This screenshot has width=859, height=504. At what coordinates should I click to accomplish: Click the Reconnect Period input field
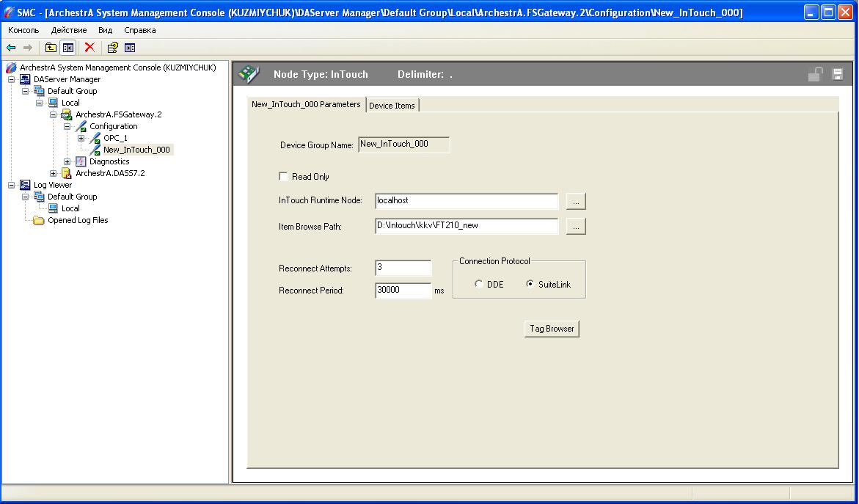coord(403,291)
